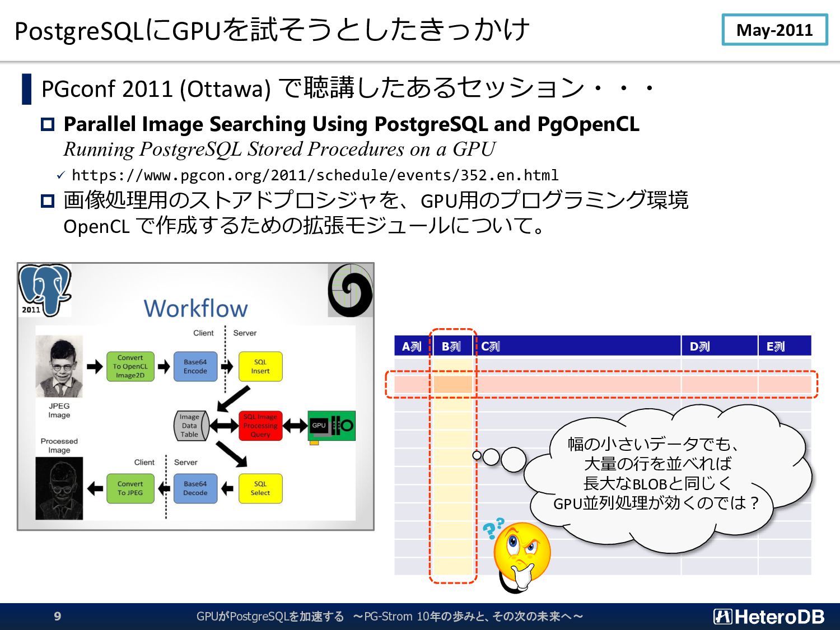This screenshot has height=630, width=840.
Task: Click the slide title PostgreSQLにGPUを試そうとしたきっかけ
Action: click(272, 30)
